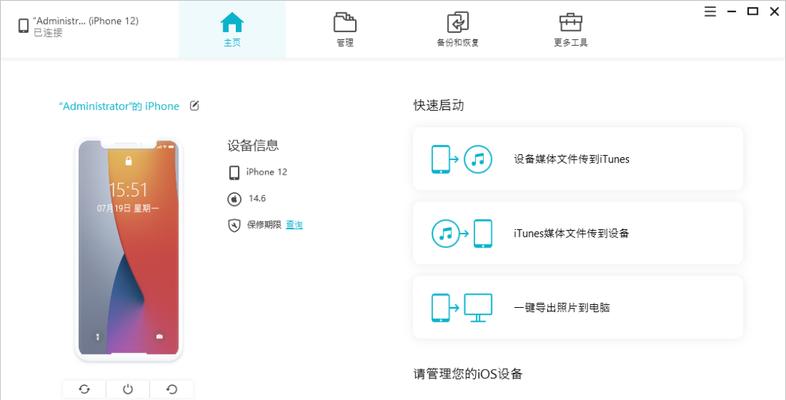The image size is (786, 400).
Task: Switch to the 管理 tab
Action: [345, 30]
